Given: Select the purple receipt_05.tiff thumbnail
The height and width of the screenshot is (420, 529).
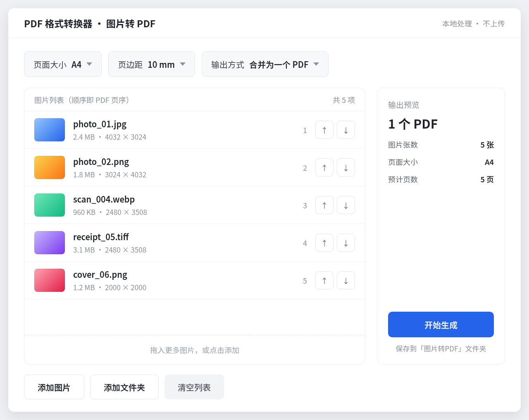Looking at the screenshot, I should (50, 243).
